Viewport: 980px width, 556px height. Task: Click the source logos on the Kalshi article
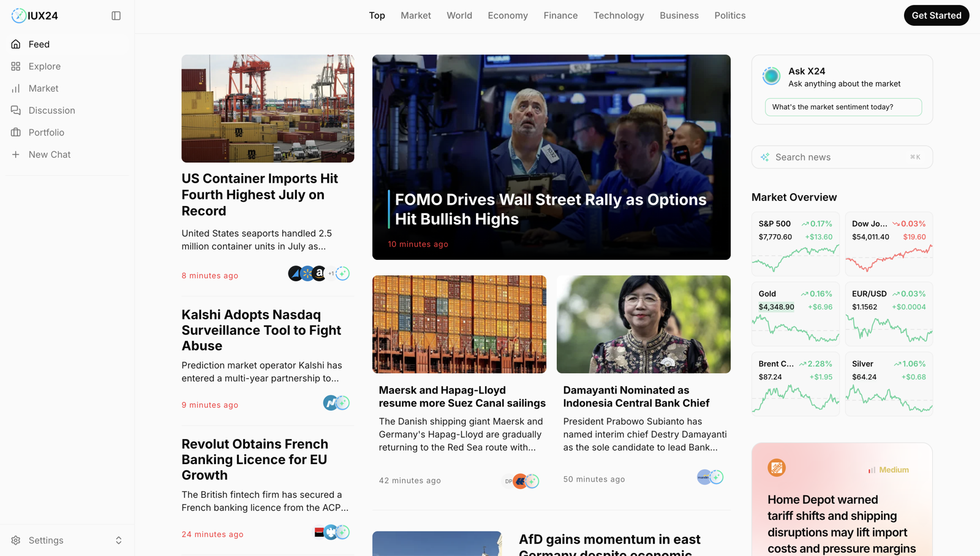[x=336, y=403]
